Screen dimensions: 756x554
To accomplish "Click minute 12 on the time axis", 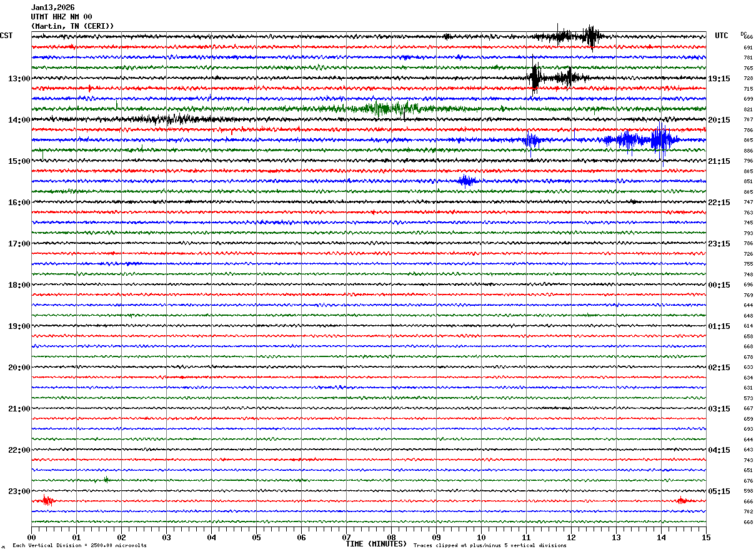I will pyautogui.click(x=571, y=537).
